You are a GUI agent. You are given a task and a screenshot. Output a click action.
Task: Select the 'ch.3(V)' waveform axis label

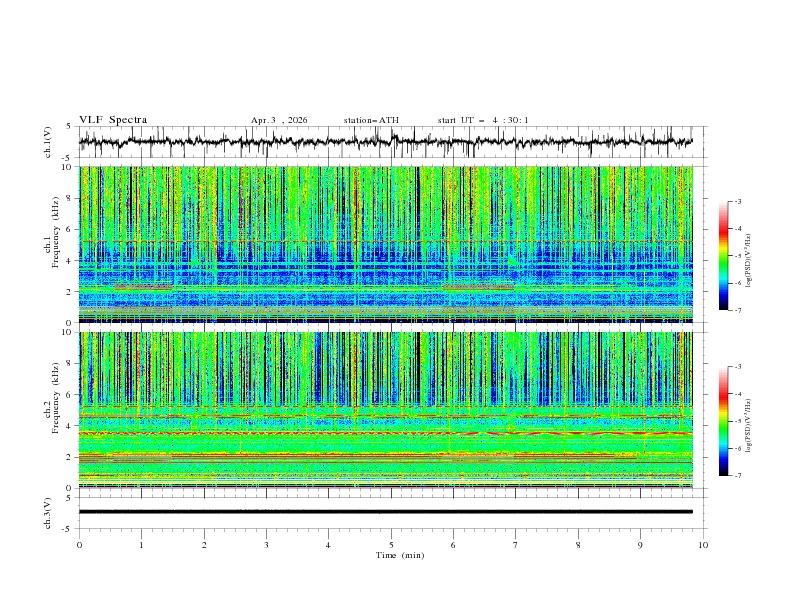49,511
